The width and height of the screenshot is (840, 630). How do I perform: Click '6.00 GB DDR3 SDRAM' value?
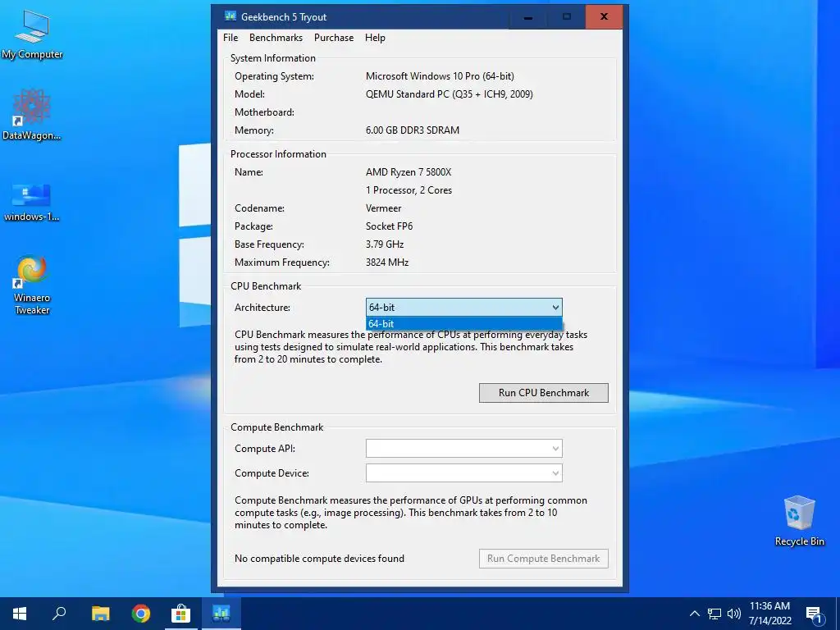(x=413, y=130)
